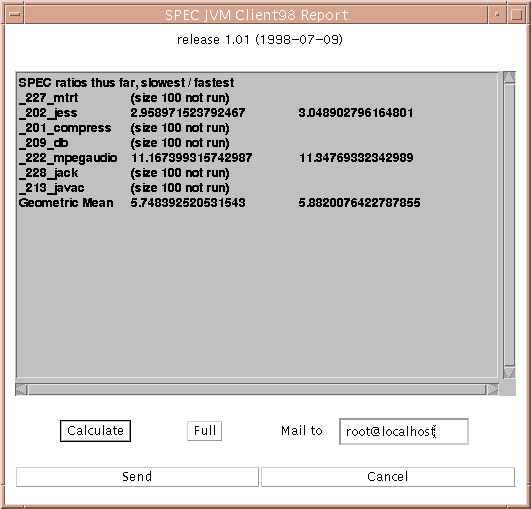Click the vertical scrollbar down arrow

point(509,373)
